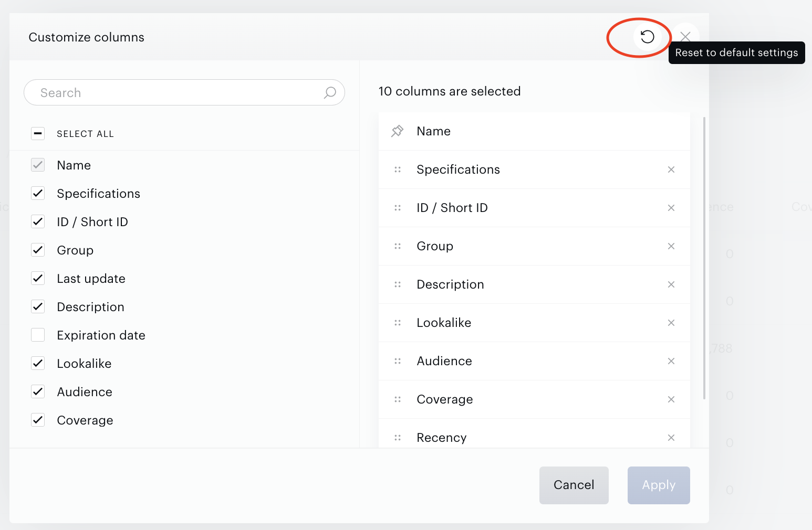Remove ID / Short ID from selected columns
Viewport: 812px width, 530px height.
[671, 208]
